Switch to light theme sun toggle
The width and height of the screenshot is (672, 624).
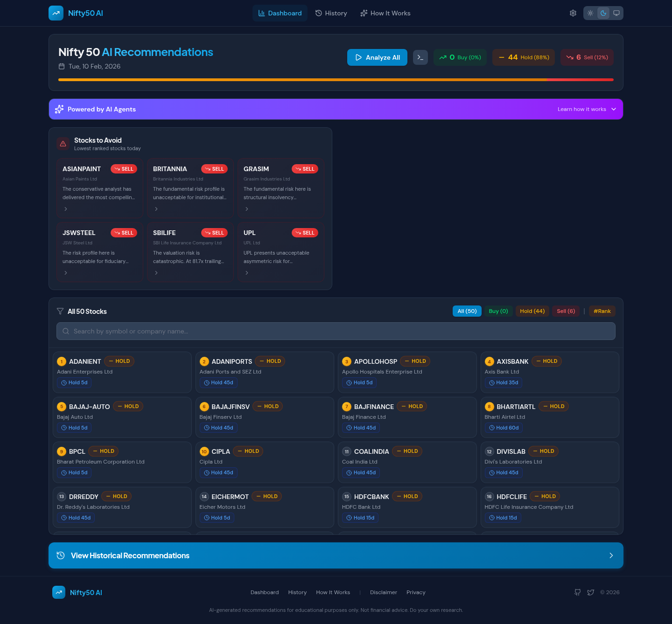tap(590, 13)
